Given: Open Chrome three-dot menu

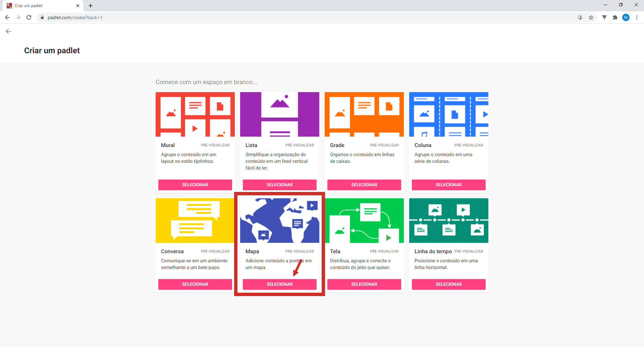Looking at the screenshot, I should pyautogui.click(x=637, y=17).
